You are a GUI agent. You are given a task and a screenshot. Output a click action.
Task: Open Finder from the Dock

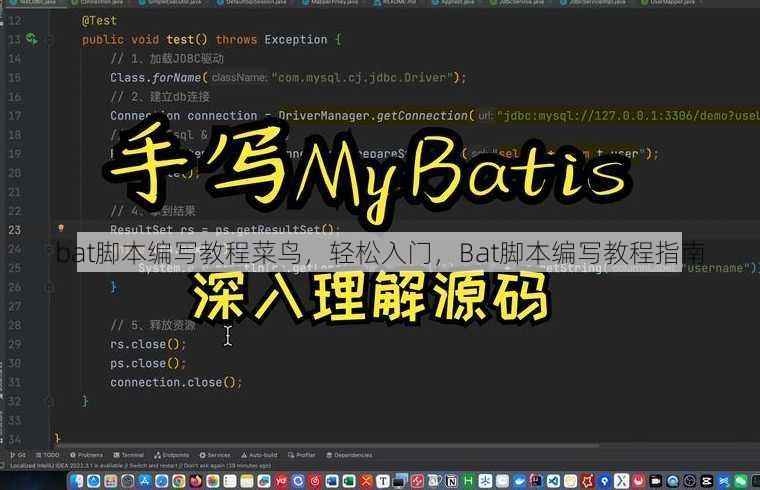pyautogui.click(x=77, y=481)
